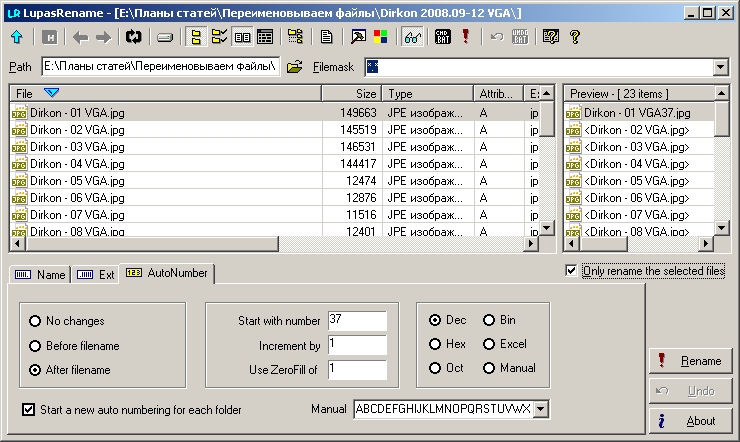Sort by the Attrib column header

click(499, 94)
